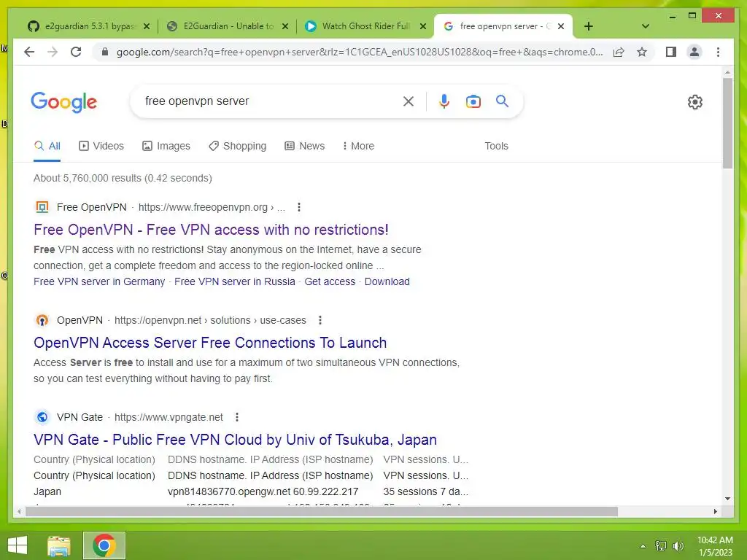Open the tab search chevron
This screenshot has height=560, width=747.
(645, 26)
